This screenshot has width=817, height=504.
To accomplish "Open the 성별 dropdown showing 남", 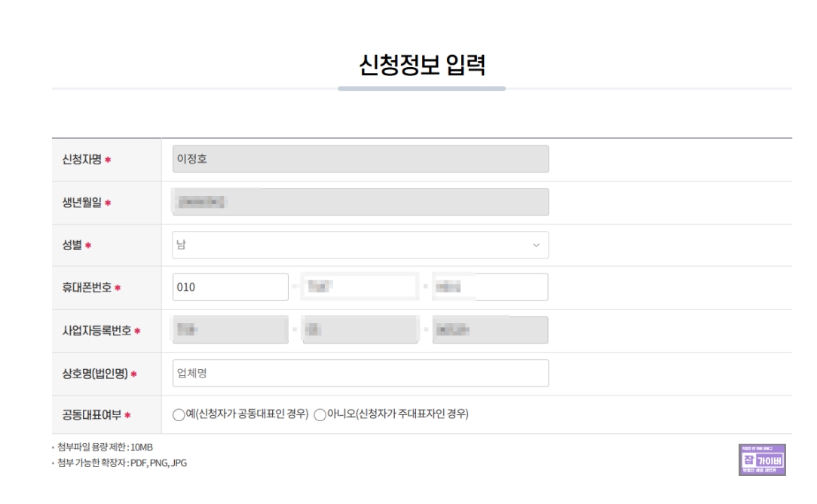I will pos(360,245).
